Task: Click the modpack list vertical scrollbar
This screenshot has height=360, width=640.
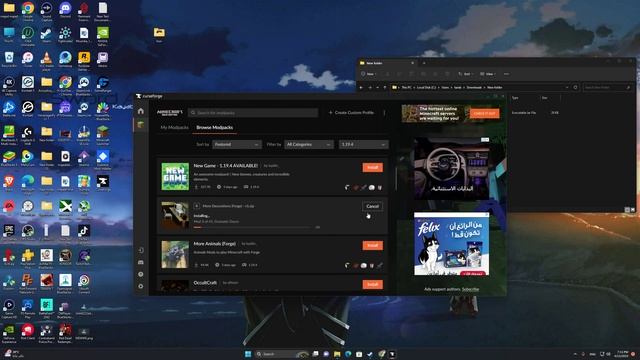Action: tap(396, 178)
